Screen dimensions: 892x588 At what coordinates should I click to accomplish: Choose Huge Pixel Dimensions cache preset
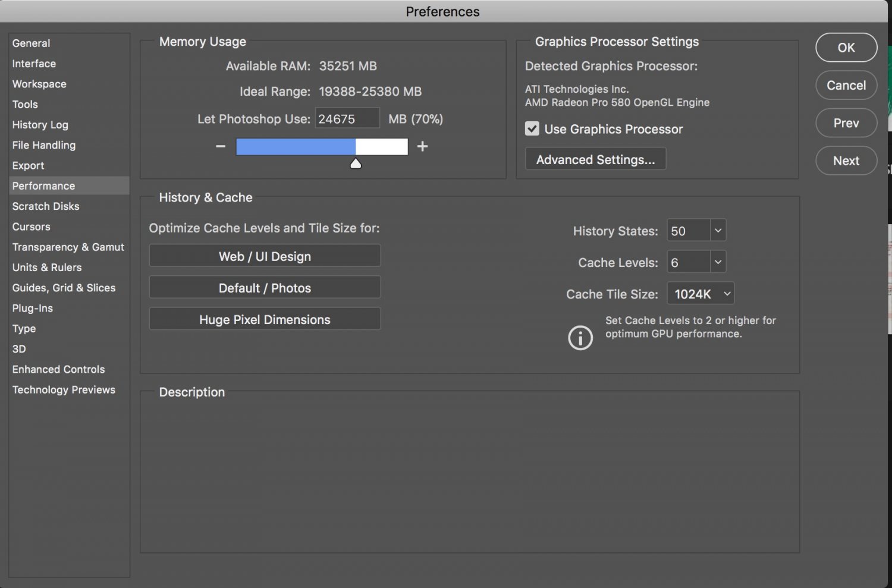point(265,319)
